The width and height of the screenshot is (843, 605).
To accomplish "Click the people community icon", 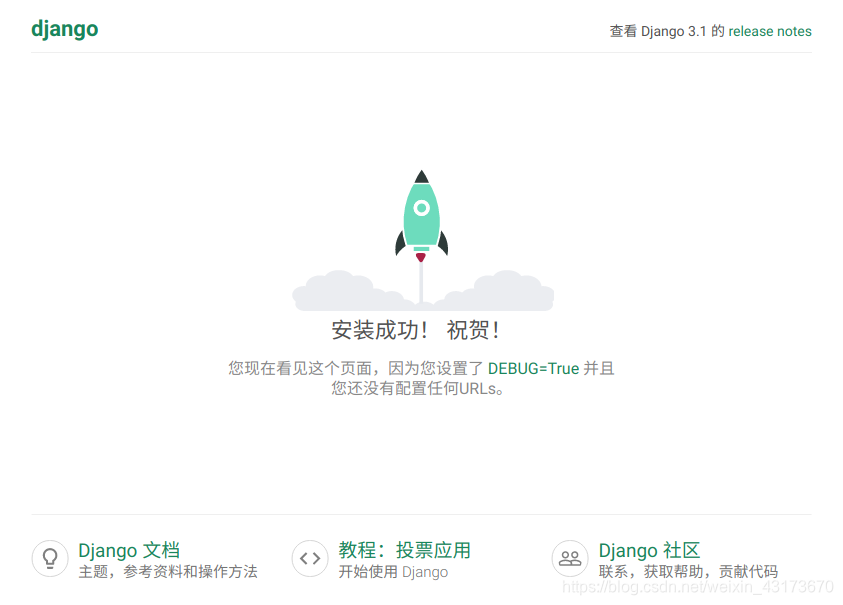I will coord(570,558).
